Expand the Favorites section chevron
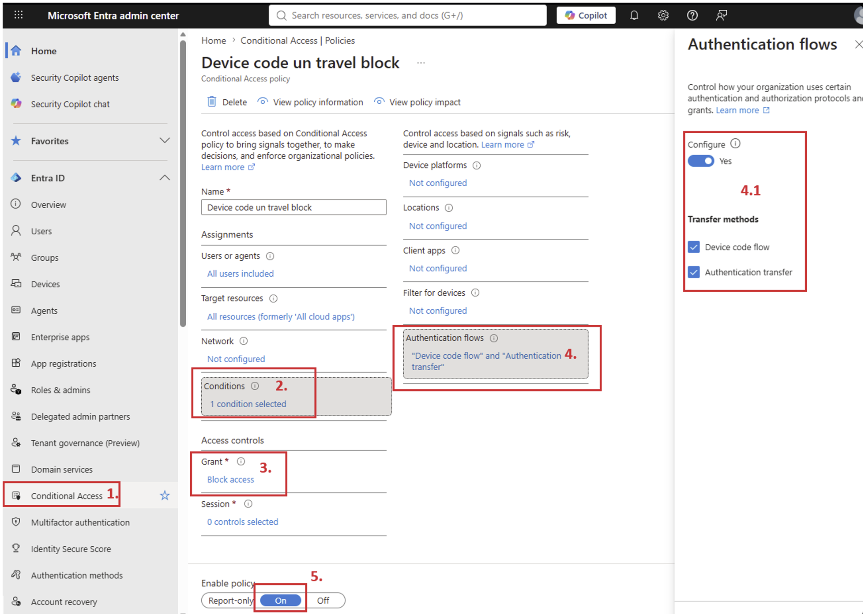The height and width of the screenshot is (616, 865). [x=165, y=141]
